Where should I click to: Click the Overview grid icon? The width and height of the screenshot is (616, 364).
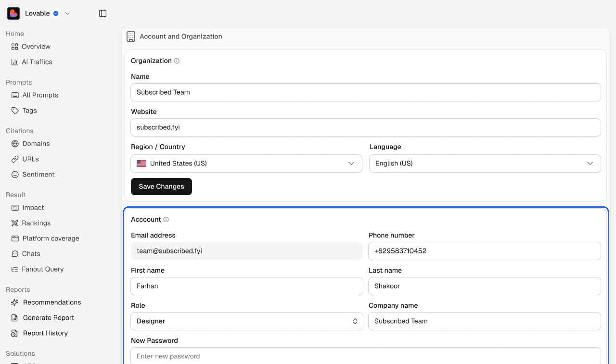tap(14, 47)
